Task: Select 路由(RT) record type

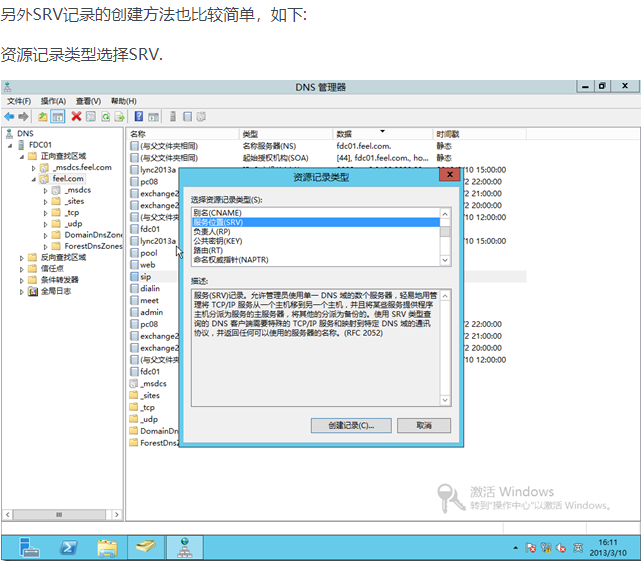Action: [316, 250]
